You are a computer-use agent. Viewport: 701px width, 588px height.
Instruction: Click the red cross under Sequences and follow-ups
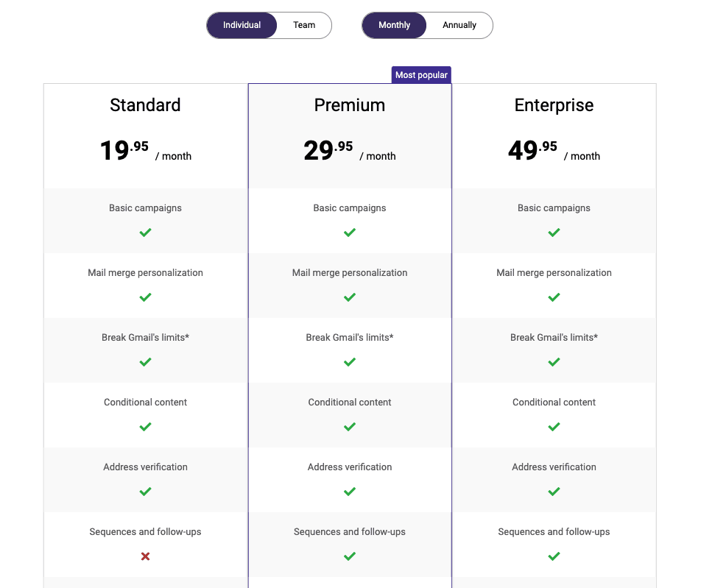pyautogui.click(x=145, y=556)
